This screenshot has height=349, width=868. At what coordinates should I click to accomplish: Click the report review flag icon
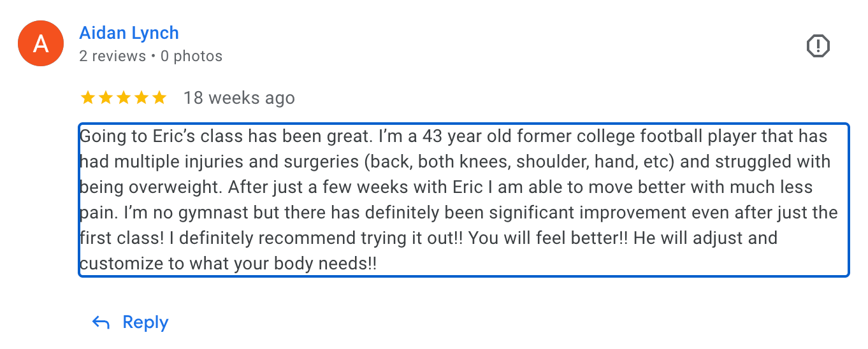[x=818, y=46]
